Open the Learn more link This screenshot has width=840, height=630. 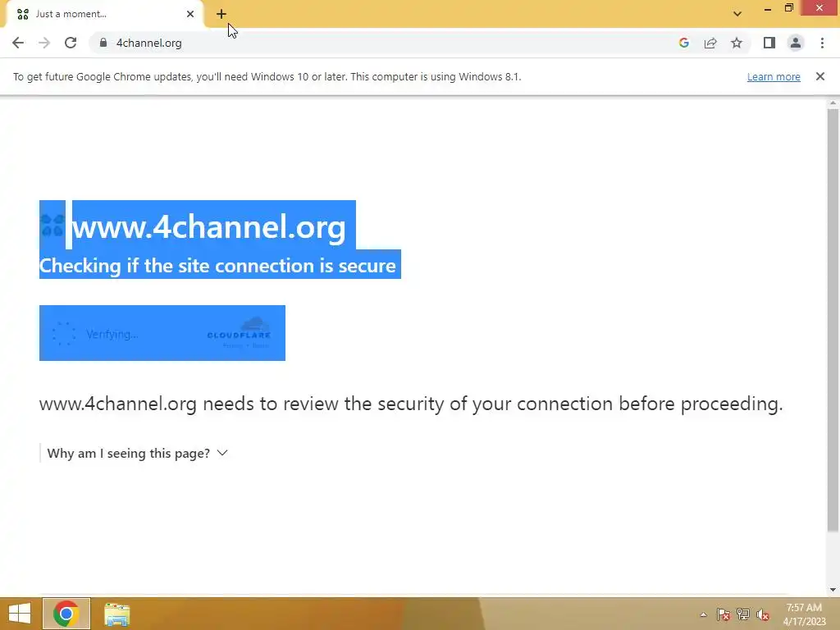tap(774, 76)
